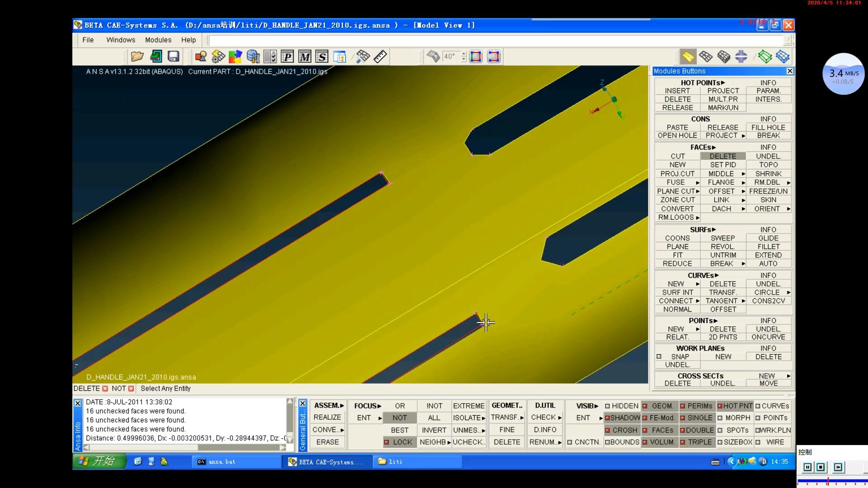Click the mesh brush toolbar icon
Screen dimensions: 868x488
pyautogui.click(x=363, y=56)
